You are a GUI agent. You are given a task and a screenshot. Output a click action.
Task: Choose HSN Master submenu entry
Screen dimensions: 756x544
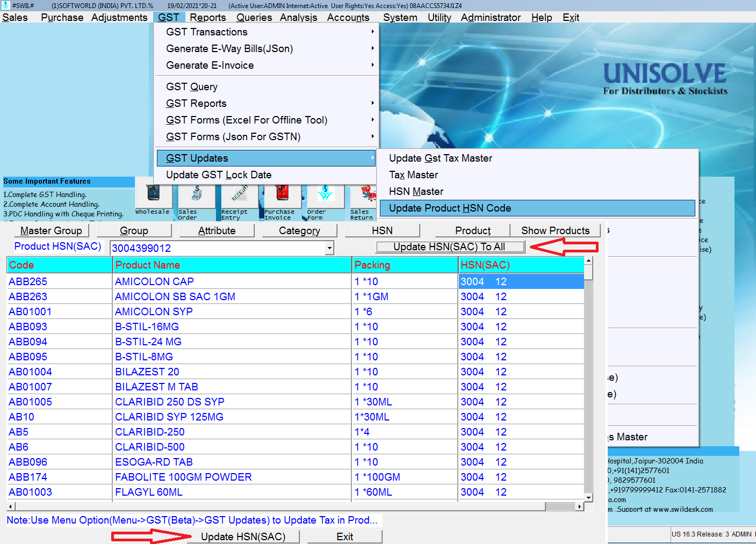pyautogui.click(x=537, y=191)
